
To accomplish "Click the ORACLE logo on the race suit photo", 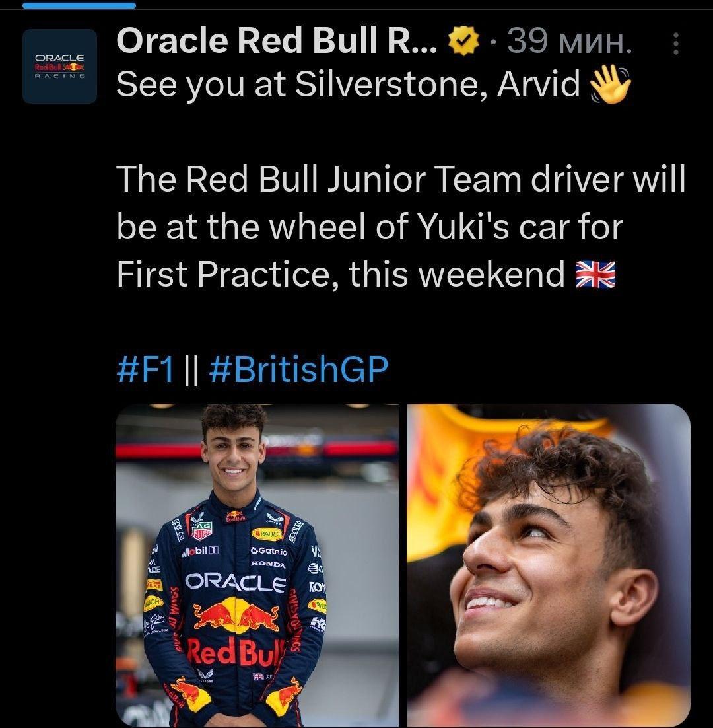I will [235, 582].
